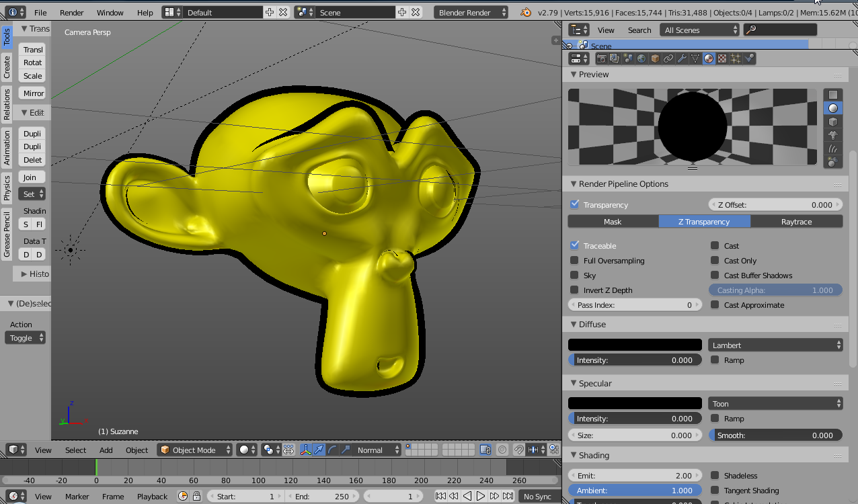Toggle the 3D manipulator axes icon
Screen dimensions: 858x504
[x=306, y=450]
